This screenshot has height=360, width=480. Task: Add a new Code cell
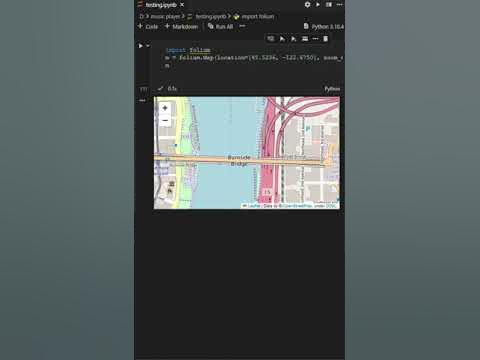(x=148, y=26)
